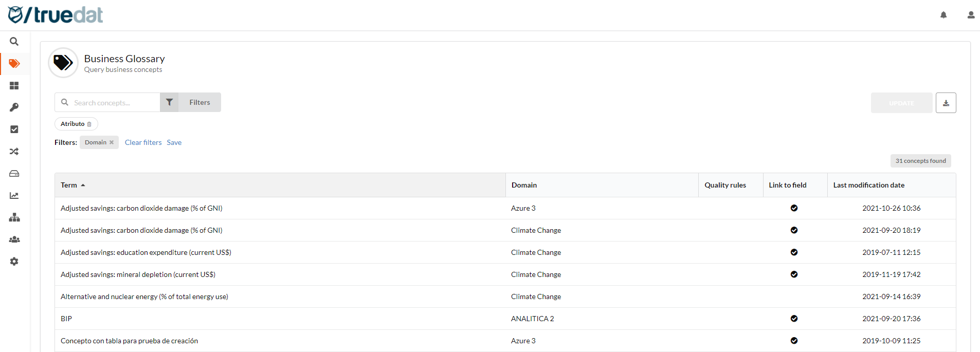Click the download concepts button
The width and height of the screenshot is (980, 352).
946,103
